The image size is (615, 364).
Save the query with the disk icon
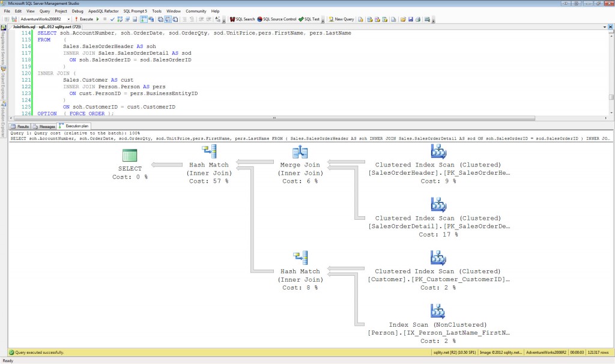(x=410, y=19)
